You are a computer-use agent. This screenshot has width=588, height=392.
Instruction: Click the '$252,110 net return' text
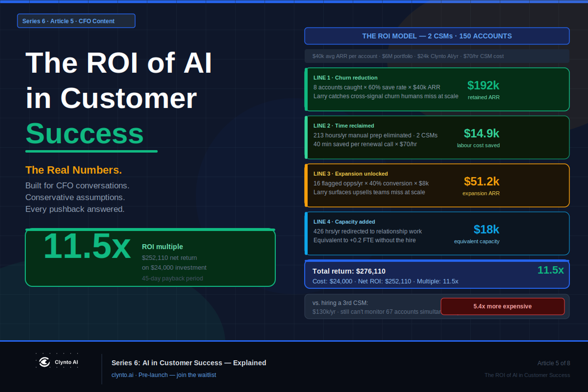(x=169, y=258)
